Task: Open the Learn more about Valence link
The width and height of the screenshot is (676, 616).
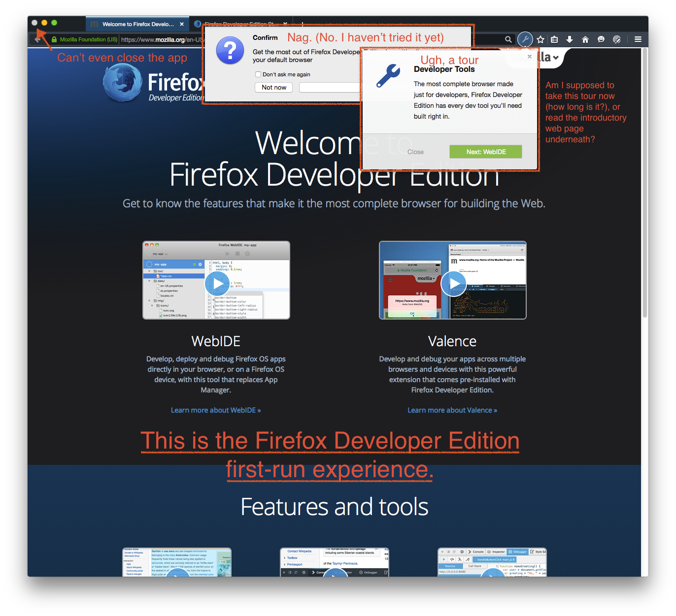Action: (452, 410)
